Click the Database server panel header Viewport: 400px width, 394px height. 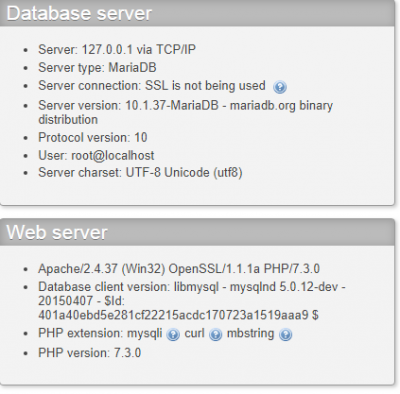pyautogui.click(x=197, y=13)
